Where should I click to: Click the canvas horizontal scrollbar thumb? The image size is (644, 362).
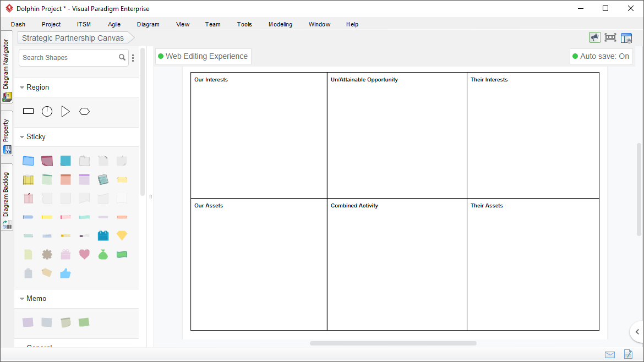(x=393, y=343)
